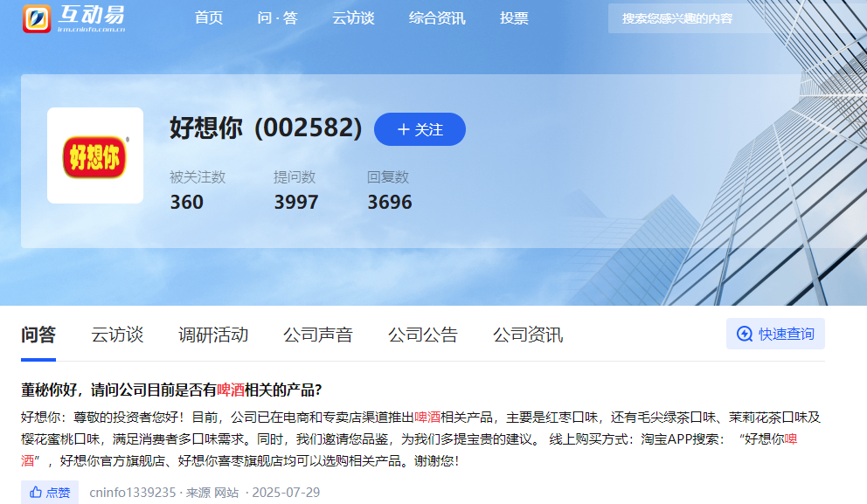The width and height of the screenshot is (867, 504).
Task: Click the company name 好想你 (002582)
Action: click(x=266, y=128)
